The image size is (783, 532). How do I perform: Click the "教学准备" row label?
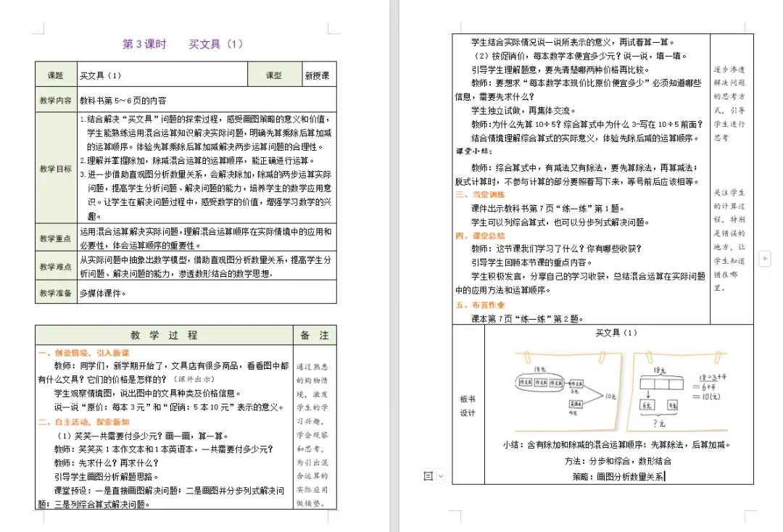[55, 293]
